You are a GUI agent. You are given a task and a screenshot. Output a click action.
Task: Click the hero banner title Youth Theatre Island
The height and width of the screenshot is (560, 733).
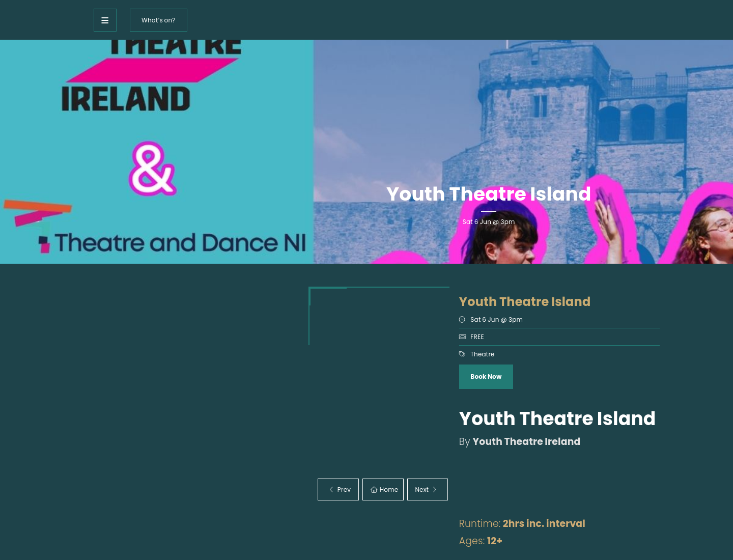pos(489,194)
